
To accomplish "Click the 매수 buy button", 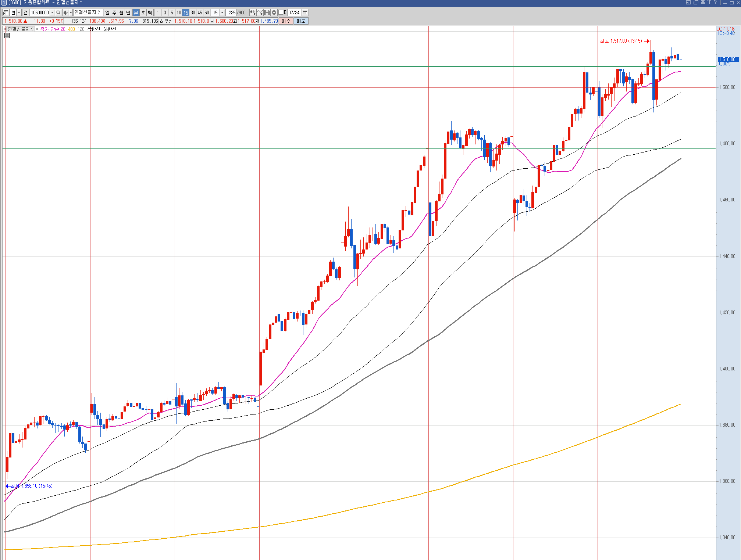I will pyautogui.click(x=286, y=21).
